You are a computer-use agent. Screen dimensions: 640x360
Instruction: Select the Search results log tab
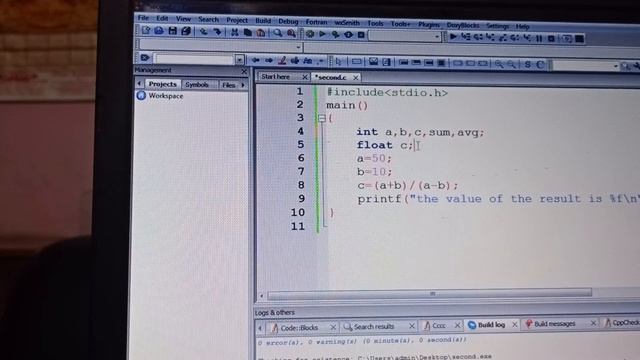[373, 327]
